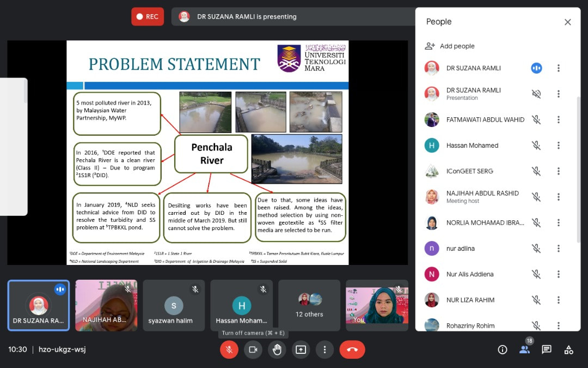Open more options for NAJIHAH ABDUL RASHID
588x368 pixels.
(558, 197)
